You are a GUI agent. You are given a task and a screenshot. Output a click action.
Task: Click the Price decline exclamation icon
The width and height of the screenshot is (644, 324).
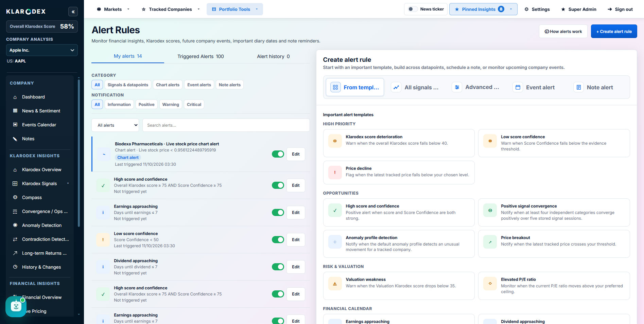(335, 173)
